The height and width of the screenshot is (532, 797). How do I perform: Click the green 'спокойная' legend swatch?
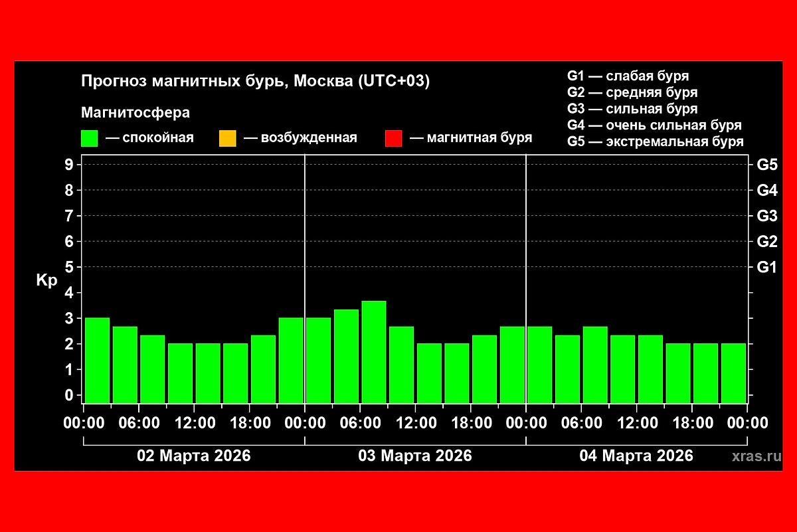tap(89, 138)
